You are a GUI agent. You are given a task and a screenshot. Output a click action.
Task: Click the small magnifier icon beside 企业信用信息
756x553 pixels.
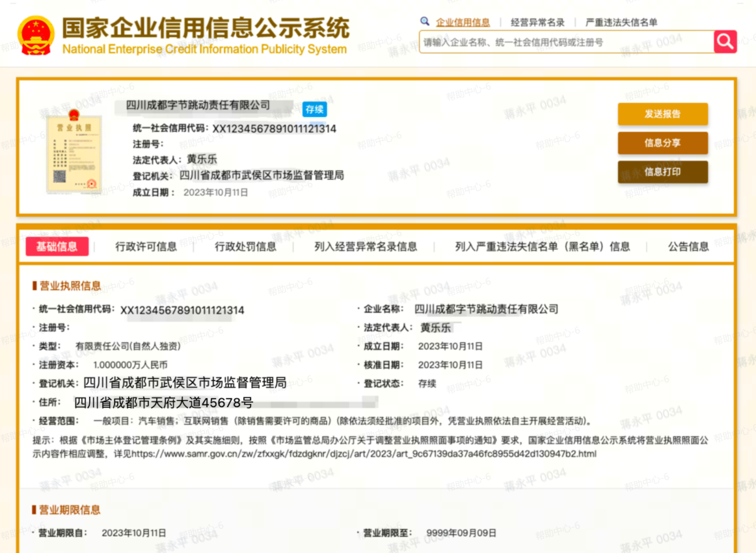[x=425, y=21]
